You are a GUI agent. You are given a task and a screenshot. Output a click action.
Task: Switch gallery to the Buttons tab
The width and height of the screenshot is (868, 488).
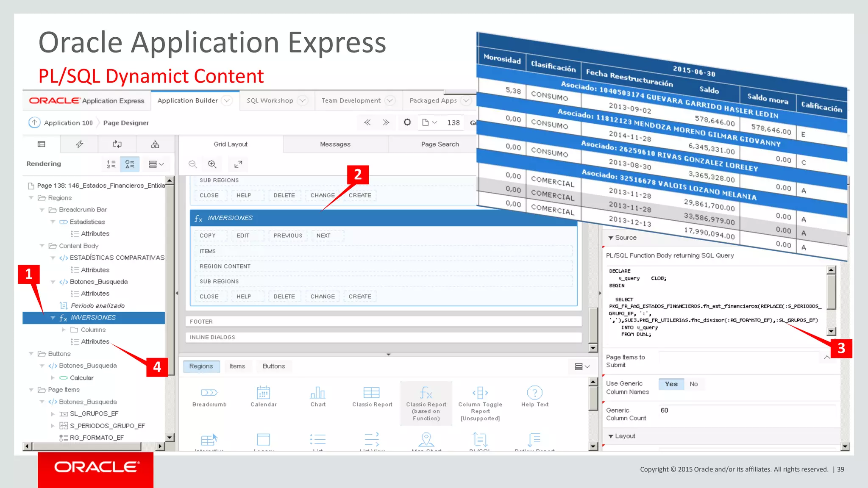[274, 366]
